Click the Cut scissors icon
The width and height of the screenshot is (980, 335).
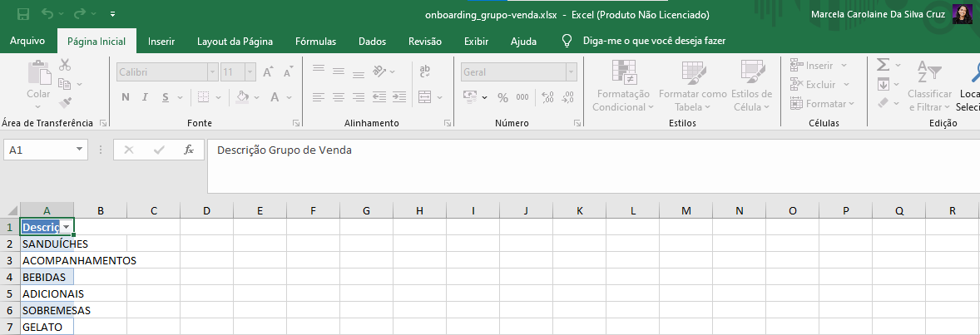66,65
